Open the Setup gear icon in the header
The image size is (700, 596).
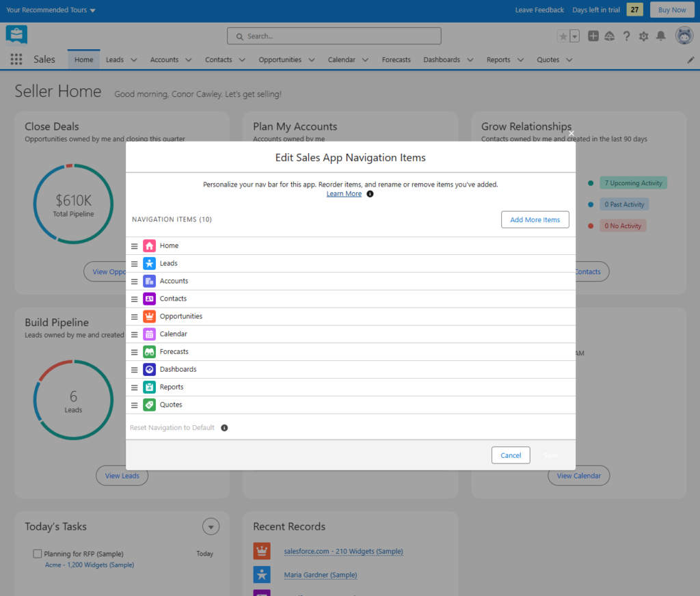click(x=643, y=36)
